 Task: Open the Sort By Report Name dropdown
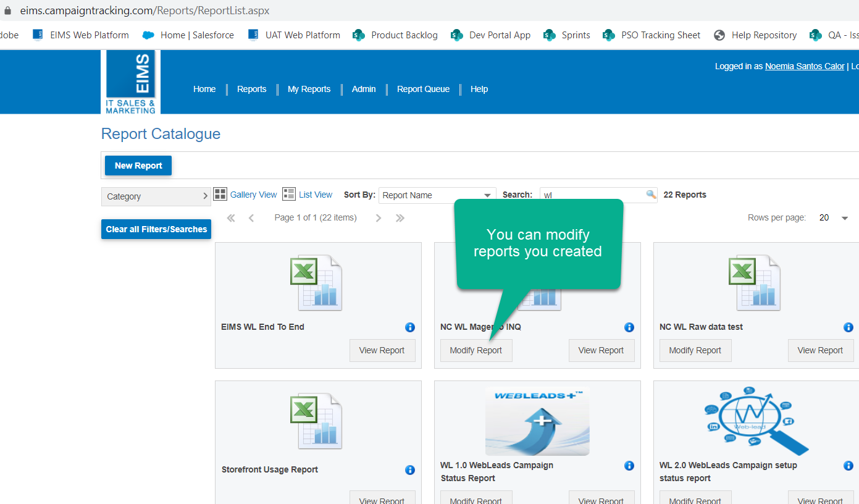437,195
